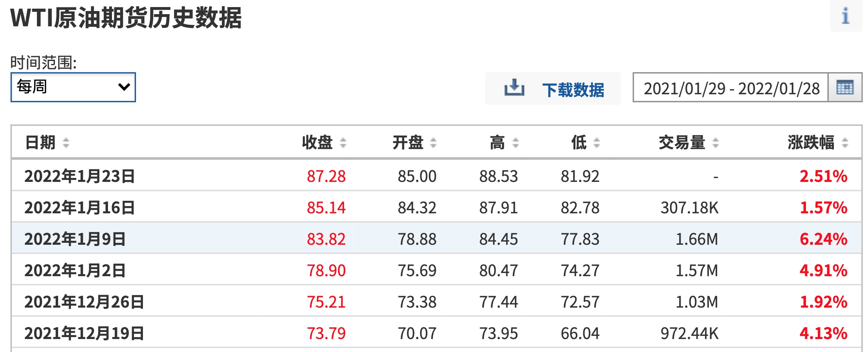868x352 pixels.
Task: Click the 下载数据 download link
Action: 573,90
